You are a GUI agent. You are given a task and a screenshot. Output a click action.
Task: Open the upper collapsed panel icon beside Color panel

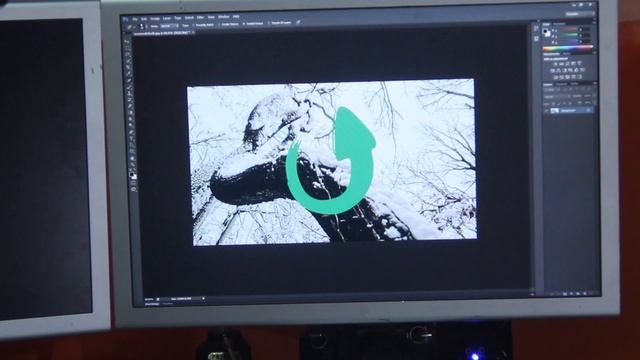pos(536,28)
